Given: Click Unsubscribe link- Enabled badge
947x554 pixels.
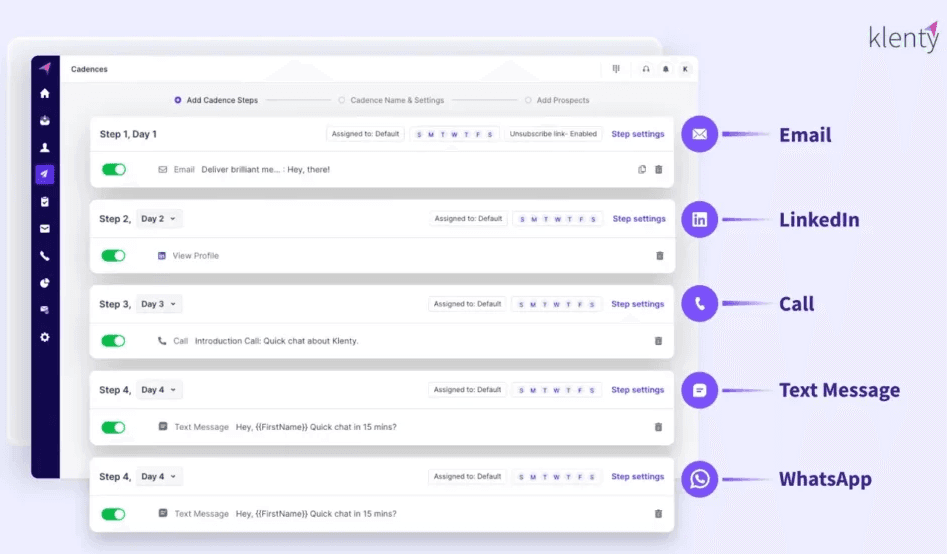Looking at the screenshot, I should tap(553, 134).
